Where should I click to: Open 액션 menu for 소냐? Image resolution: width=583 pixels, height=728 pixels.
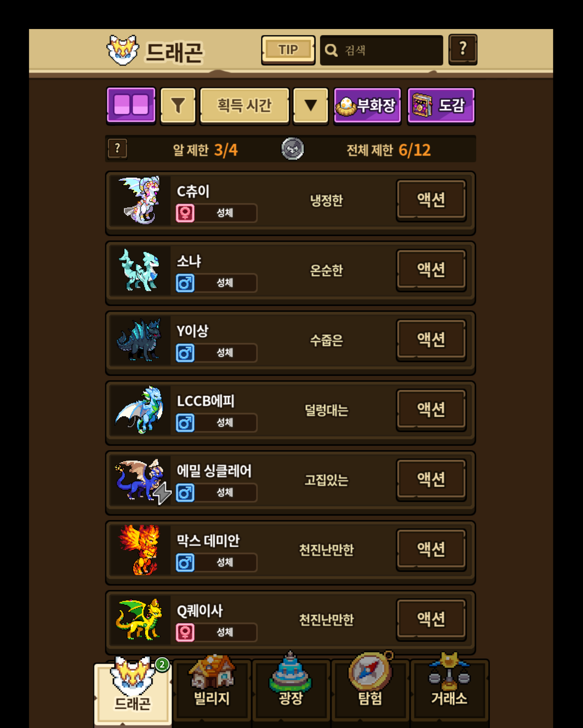point(431,270)
